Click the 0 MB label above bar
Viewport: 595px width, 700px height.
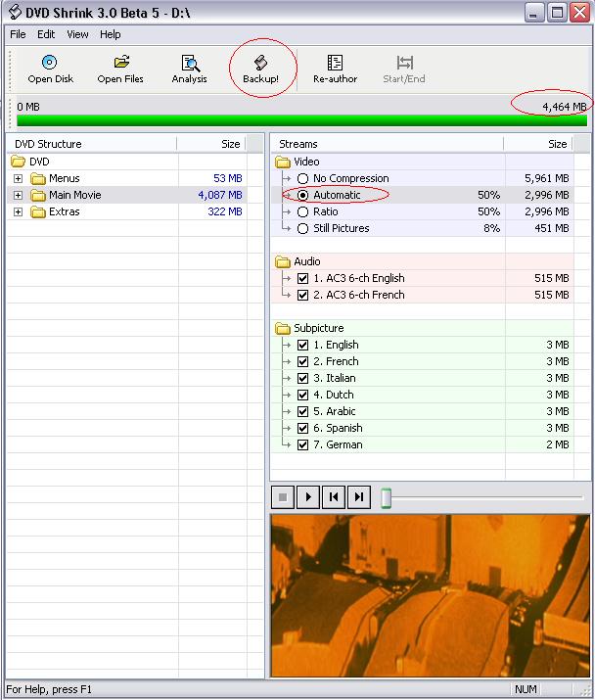point(28,107)
